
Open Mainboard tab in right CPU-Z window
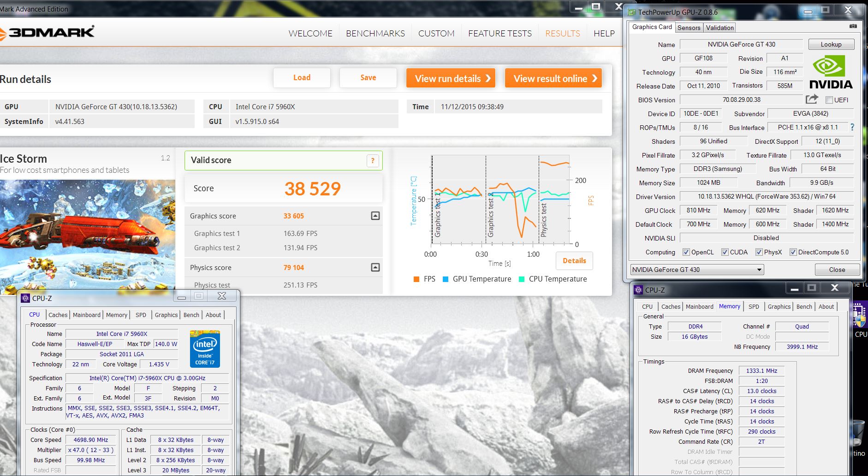pos(699,306)
